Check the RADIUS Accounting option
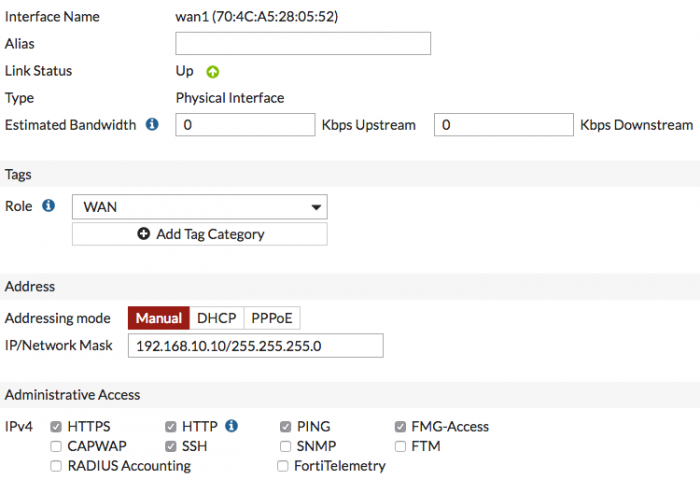The image size is (700, 480). tap(57, 466)
